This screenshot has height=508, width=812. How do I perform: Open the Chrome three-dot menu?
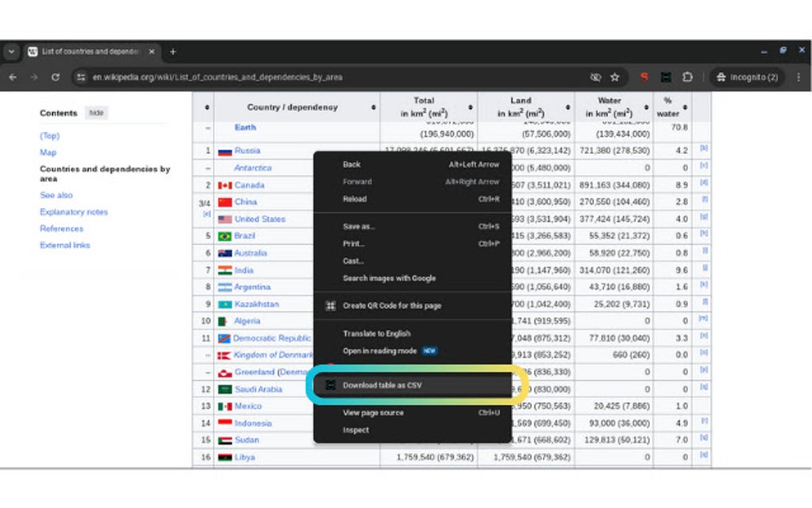pos(798,77)
